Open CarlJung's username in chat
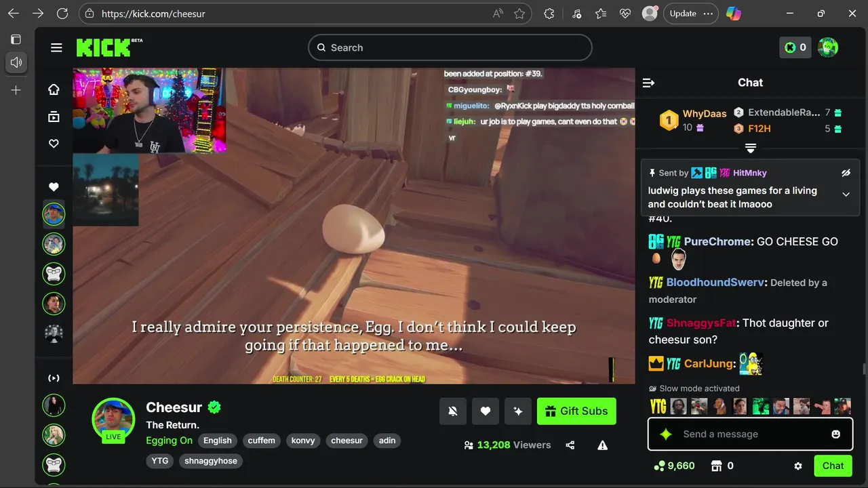The image size is (868, 488). [709, 363]
